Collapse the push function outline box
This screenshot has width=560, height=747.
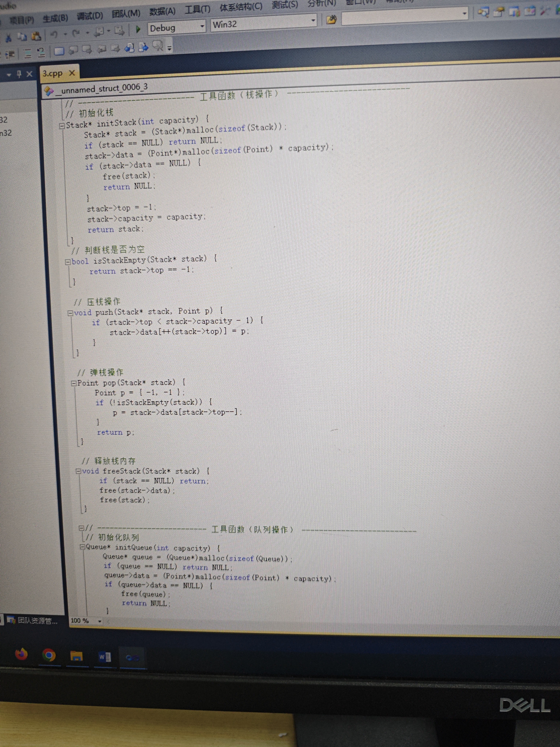pyautogui.click(x=70, y=313)
